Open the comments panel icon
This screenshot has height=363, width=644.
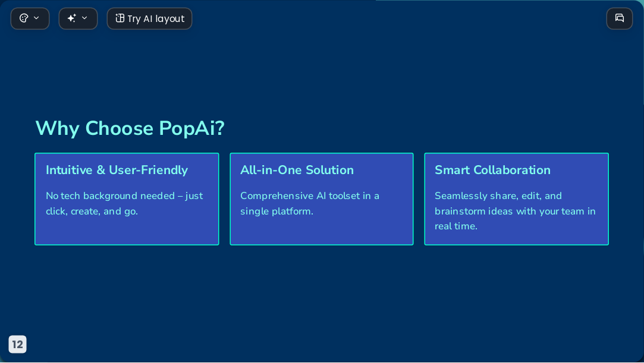click(x=620, y=18)
